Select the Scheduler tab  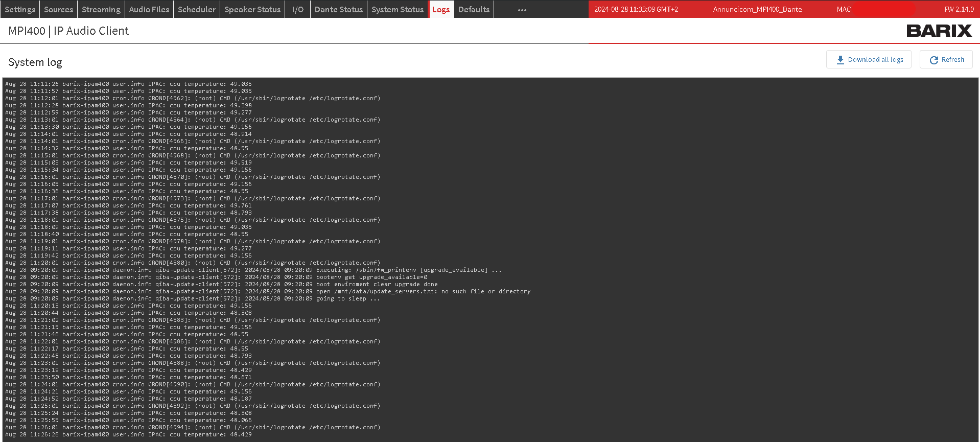tap(196, 9)
